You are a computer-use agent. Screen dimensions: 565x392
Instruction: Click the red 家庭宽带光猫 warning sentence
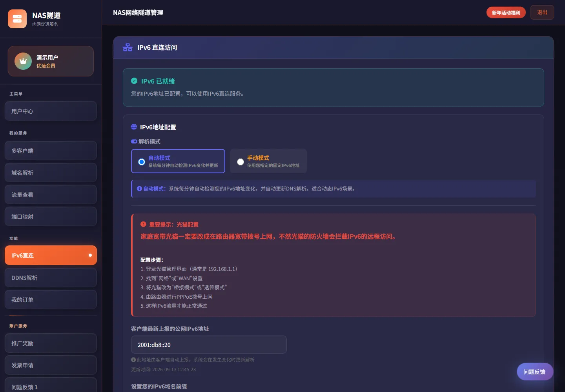click(269, 236)
